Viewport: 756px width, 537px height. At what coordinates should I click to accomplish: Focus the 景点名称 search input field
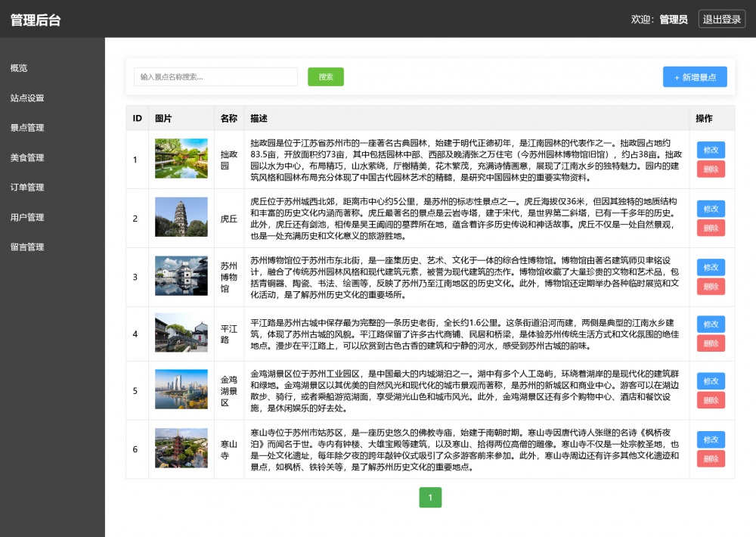click(x=215, y=77)
